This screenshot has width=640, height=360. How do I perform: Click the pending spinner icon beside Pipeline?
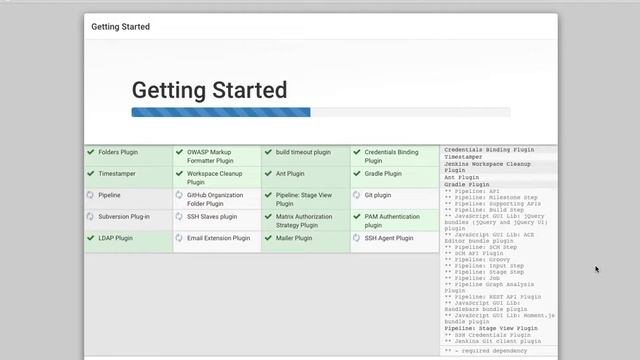coord(90,195)
